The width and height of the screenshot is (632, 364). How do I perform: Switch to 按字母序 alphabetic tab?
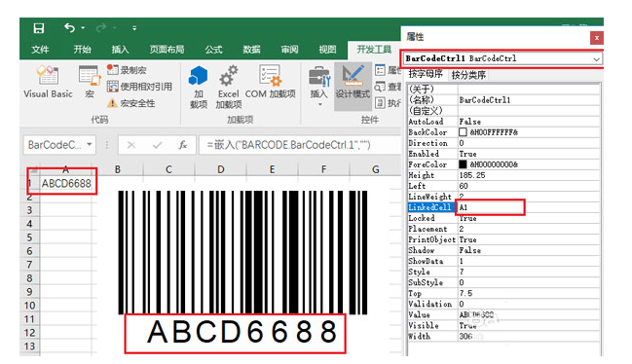(426, 74)
